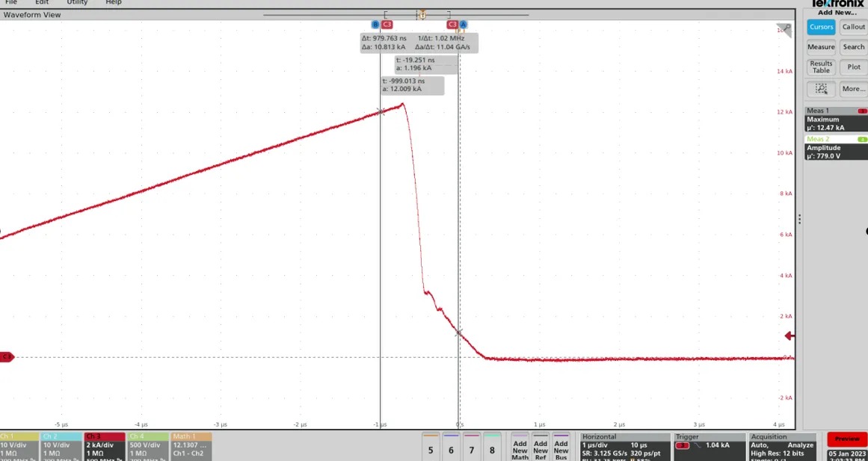Click the cursor A handle marker
The height and width of the screenshot is (461, 868).
pos(463,25)
